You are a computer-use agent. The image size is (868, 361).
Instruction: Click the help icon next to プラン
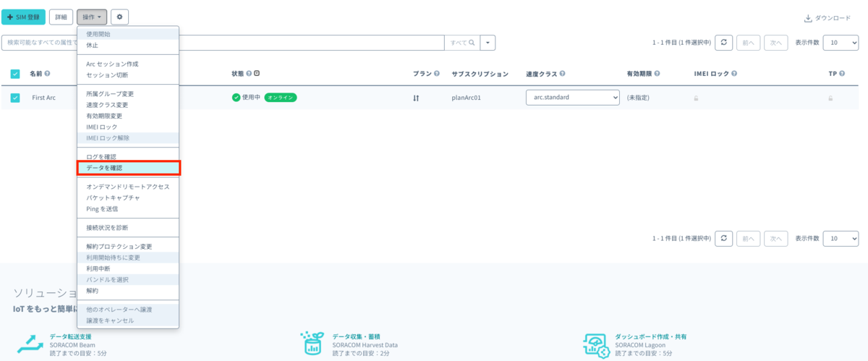pos(437,74)
